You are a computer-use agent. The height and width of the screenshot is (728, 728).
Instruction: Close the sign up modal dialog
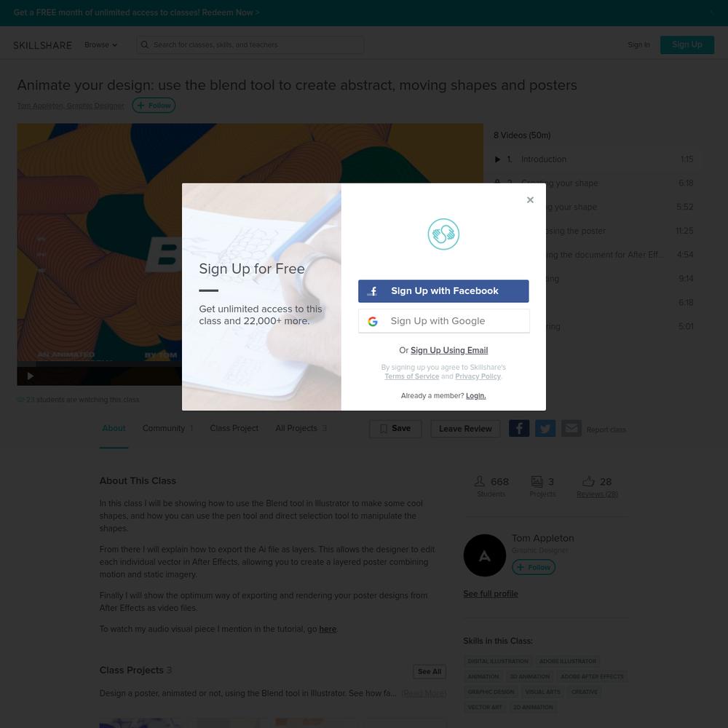[530, 199]
